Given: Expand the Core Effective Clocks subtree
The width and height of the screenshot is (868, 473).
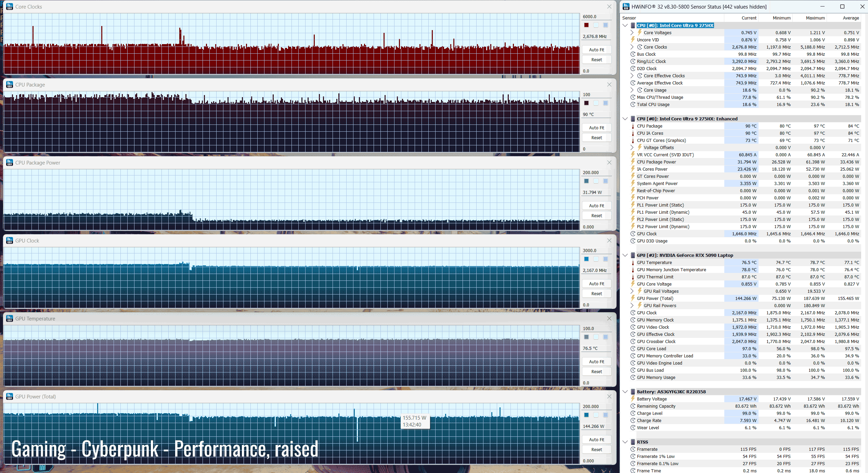Looking at the screenshot, I should [632, 76].
